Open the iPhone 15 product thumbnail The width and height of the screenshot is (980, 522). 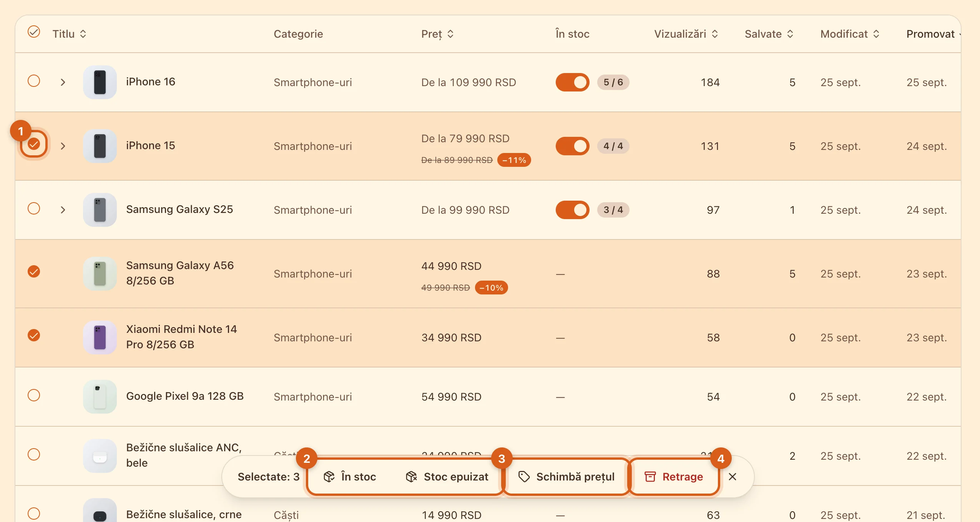100,146
